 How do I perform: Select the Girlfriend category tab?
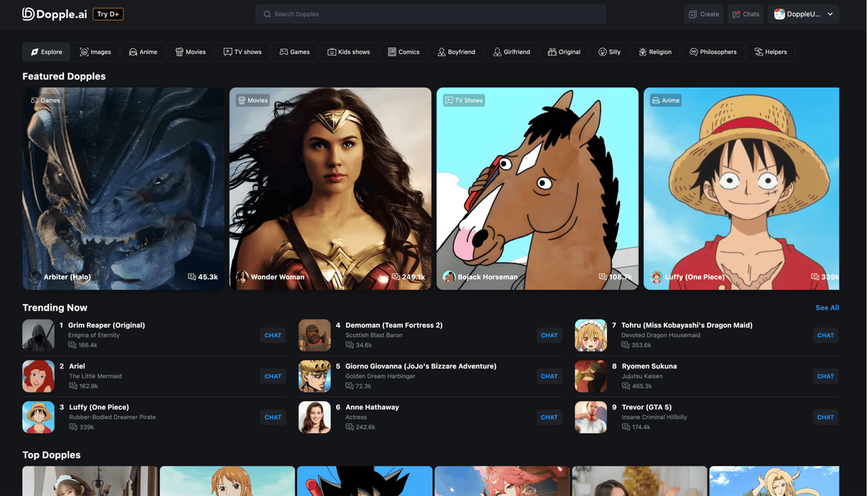[x=512, y=52]
